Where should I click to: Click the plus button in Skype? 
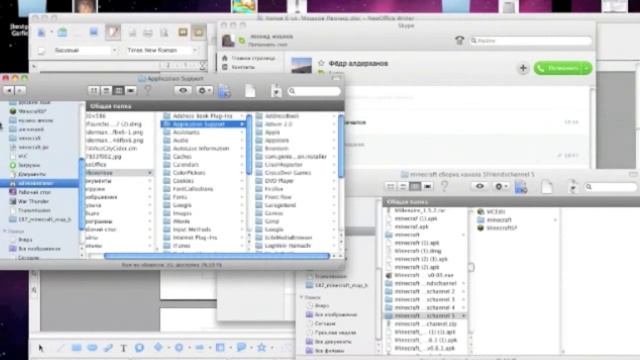pos(523,68)
